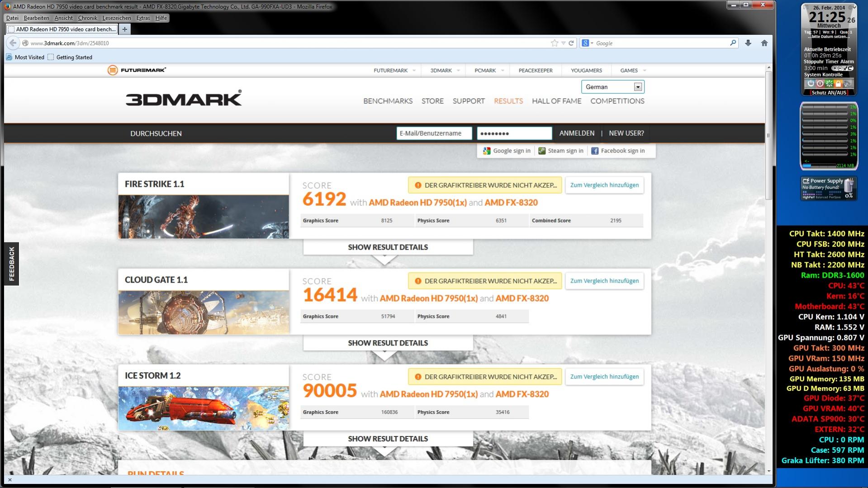Click the URL address bar
Viewport: 868px width, 488px height.
click(x=289, y=43)
